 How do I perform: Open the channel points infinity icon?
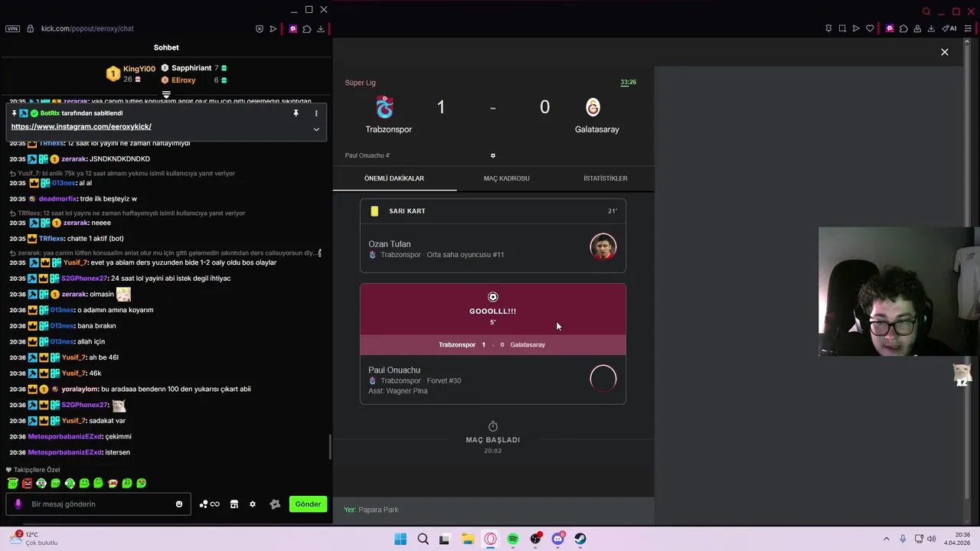coord(210,504)
